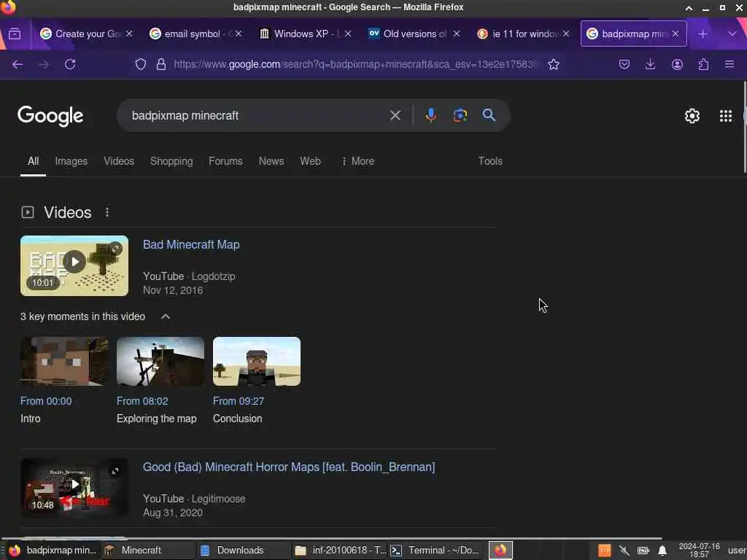
Task: View site security padlock info
Action: [x=161, y=64]
